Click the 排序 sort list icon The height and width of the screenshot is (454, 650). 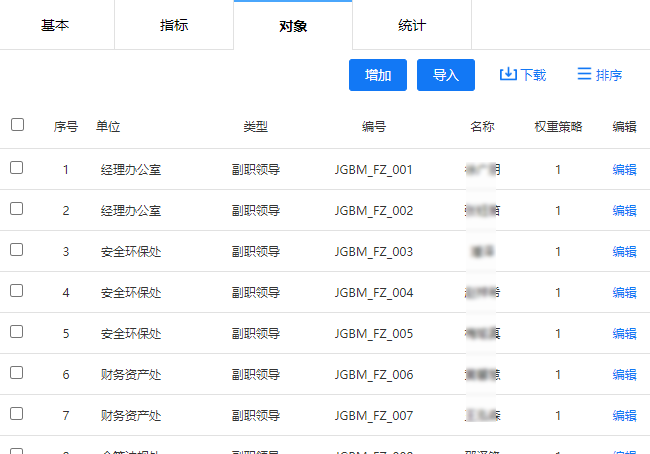584,74
